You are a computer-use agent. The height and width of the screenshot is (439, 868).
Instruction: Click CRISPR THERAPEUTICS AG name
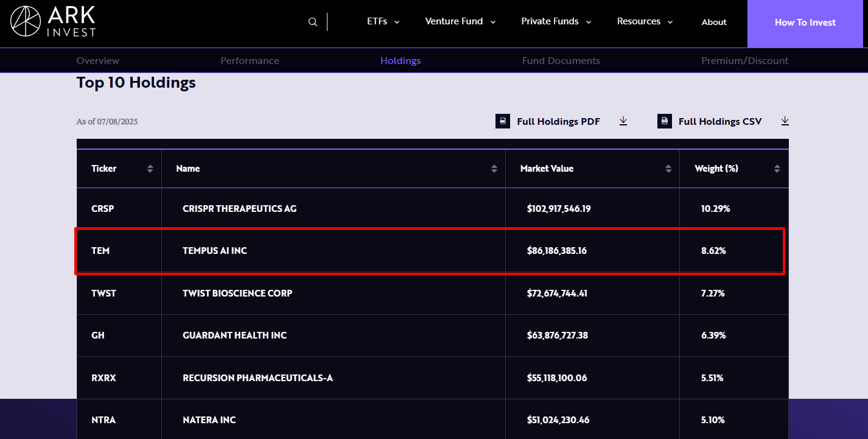click(x=240, y=209)
